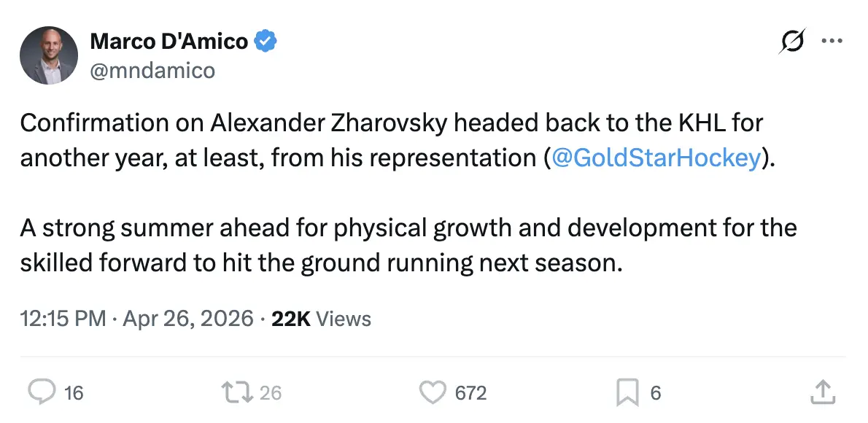Click the reply speech bubble icon
The height and width of the screenshot is (423, 868).
tap(42, 392)
